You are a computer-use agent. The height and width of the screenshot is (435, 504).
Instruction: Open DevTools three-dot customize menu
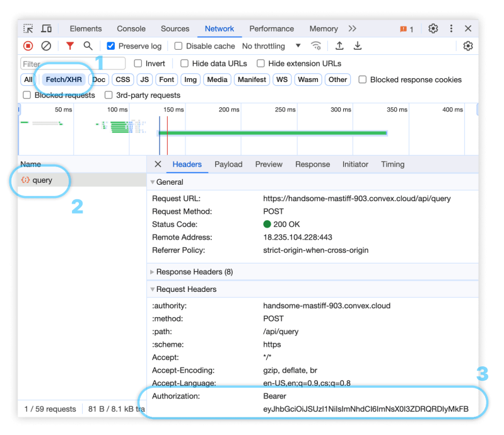tap(451, 28)
